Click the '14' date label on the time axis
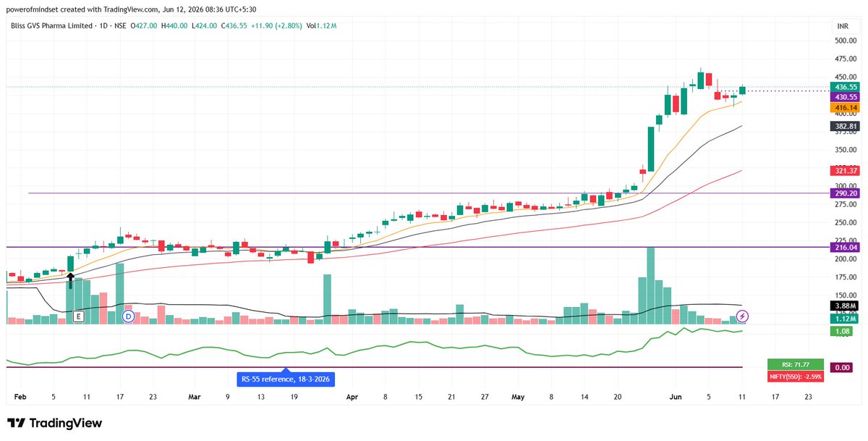Image resolution: width=868 pixels, height=441 pixels. pyautogui.click(x=584, y=398)
